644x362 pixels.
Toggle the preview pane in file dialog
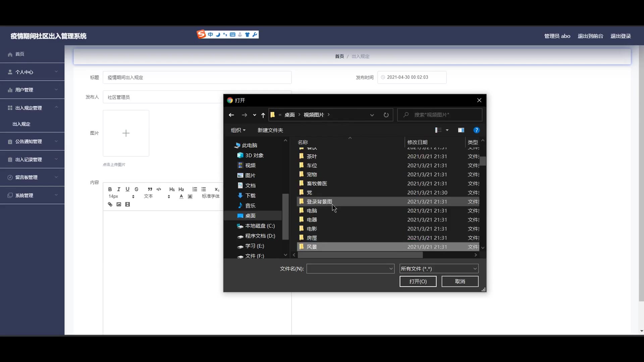click(x=461, y=130)
